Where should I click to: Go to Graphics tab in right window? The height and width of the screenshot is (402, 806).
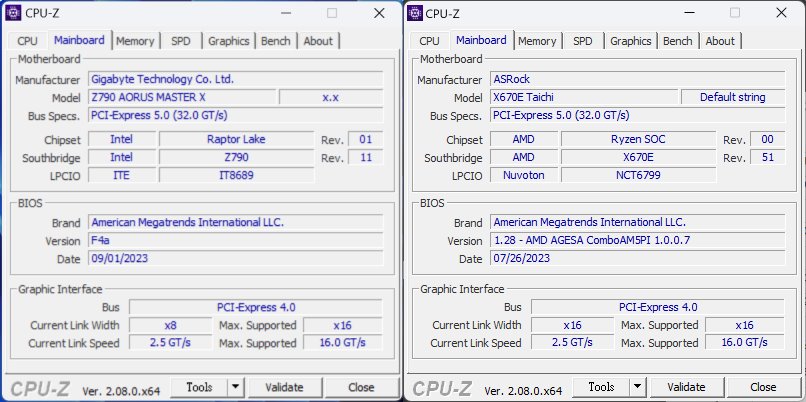[630, 41]
